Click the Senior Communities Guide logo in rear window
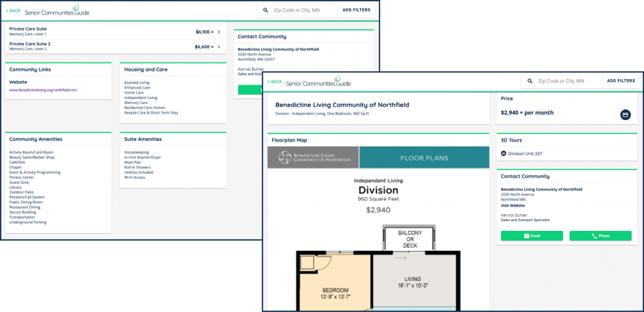The width and height of the screenshot is (644, 312). (57, 11)
